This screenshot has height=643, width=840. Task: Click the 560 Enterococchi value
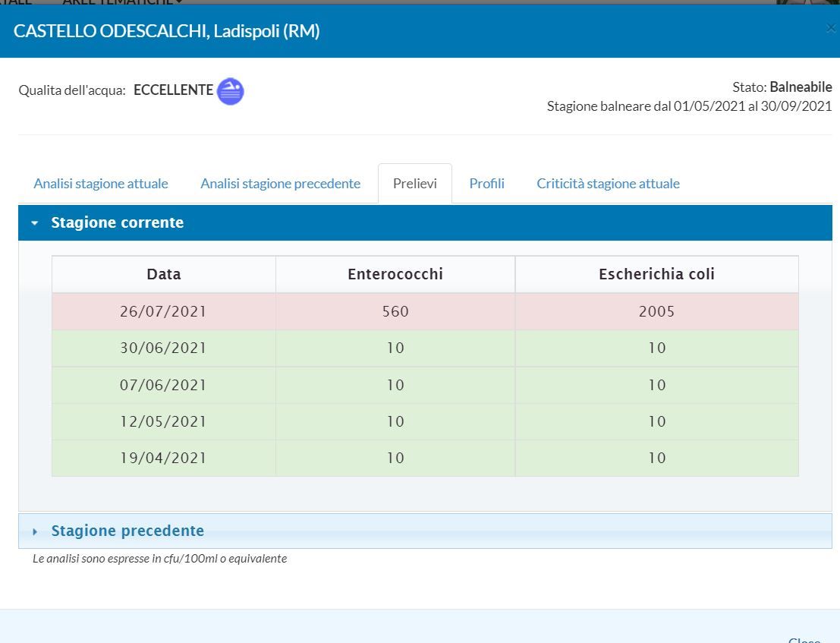(395, 311)
